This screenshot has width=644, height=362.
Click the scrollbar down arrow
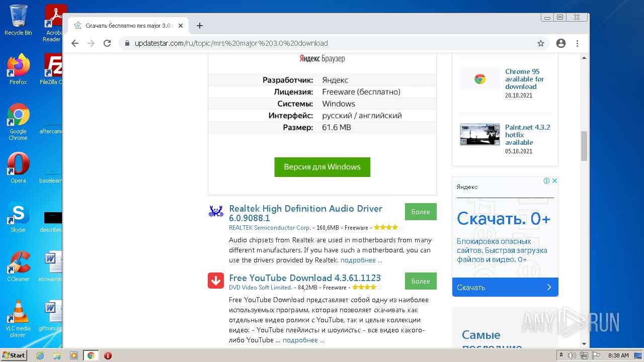[x=584, y=344]
